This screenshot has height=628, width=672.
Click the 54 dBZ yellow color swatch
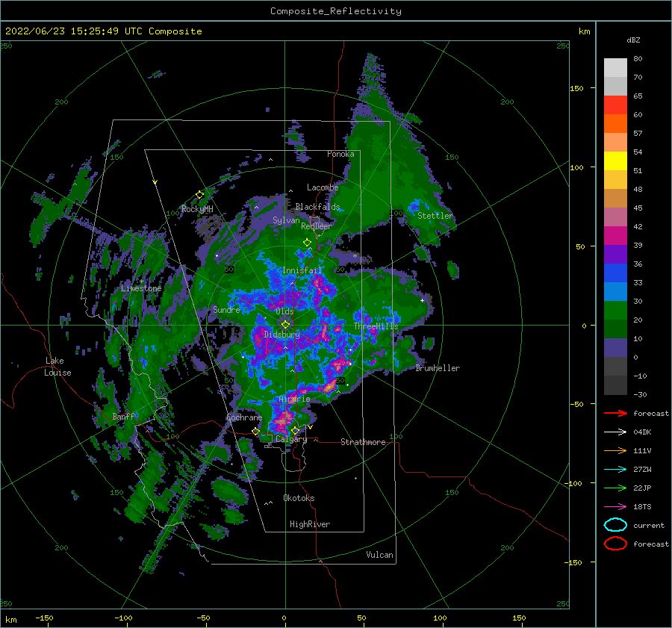coord(615,161)
